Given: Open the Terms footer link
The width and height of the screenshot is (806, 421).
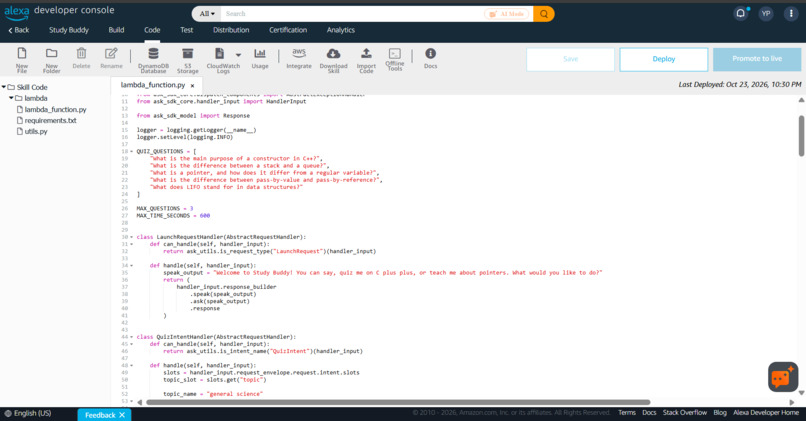Looking at the screenshot, I should click(x=627, y=413).
